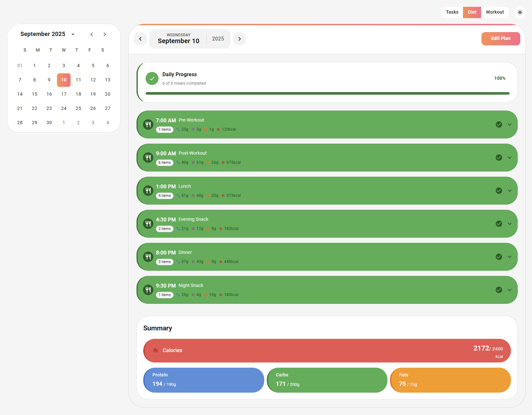Click the Calories summary card
The width and height of the screenshot is (532, 415).
327,350
